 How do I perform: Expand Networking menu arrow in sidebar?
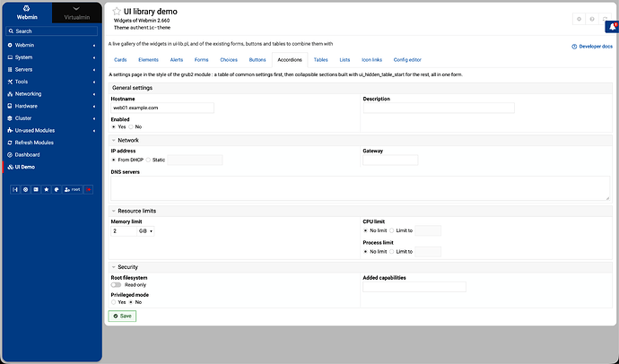click(x=94, y=94)
